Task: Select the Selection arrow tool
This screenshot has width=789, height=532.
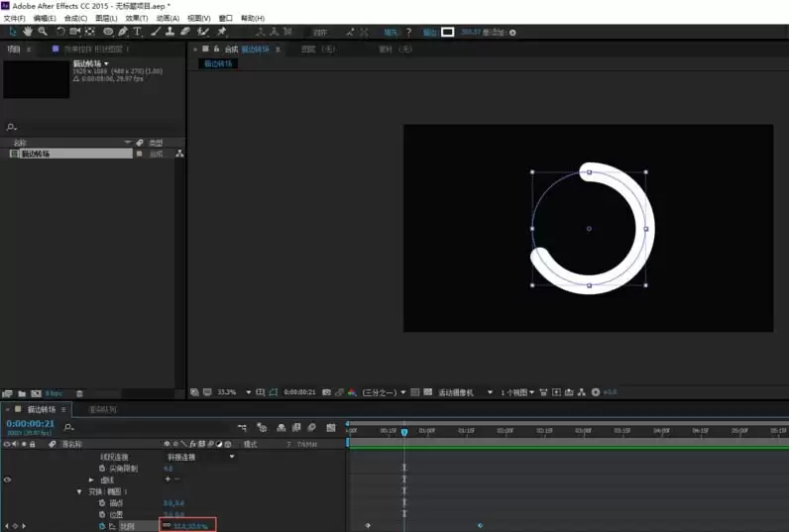Action: click(x=13, y=32)
